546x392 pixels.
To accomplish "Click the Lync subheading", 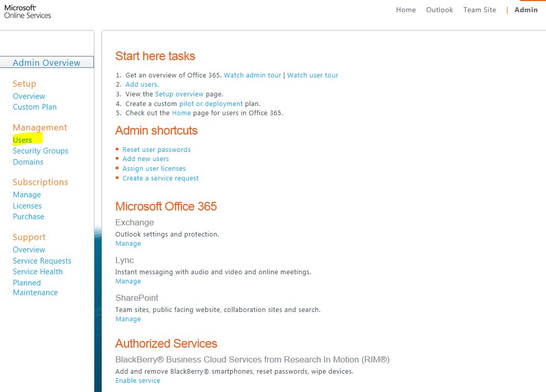I will [125, 260].
